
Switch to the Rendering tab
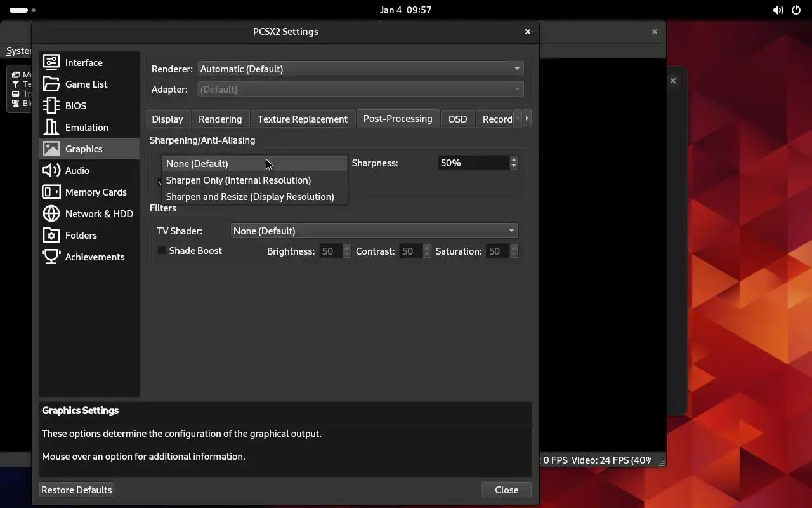click(220, 119)
